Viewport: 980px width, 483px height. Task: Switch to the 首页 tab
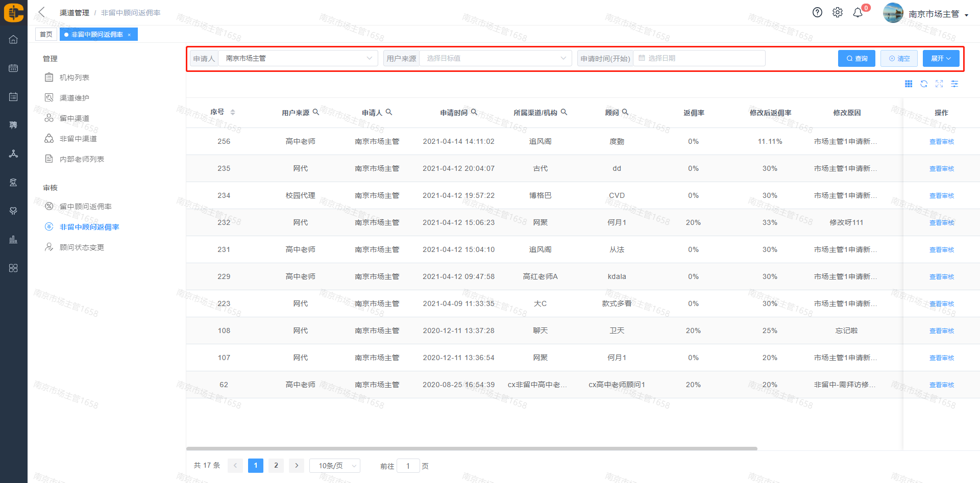[x=46, y=34]
